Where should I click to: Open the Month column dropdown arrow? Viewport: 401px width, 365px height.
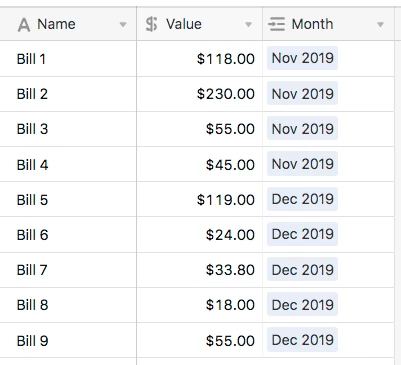[x=380, y=24]
